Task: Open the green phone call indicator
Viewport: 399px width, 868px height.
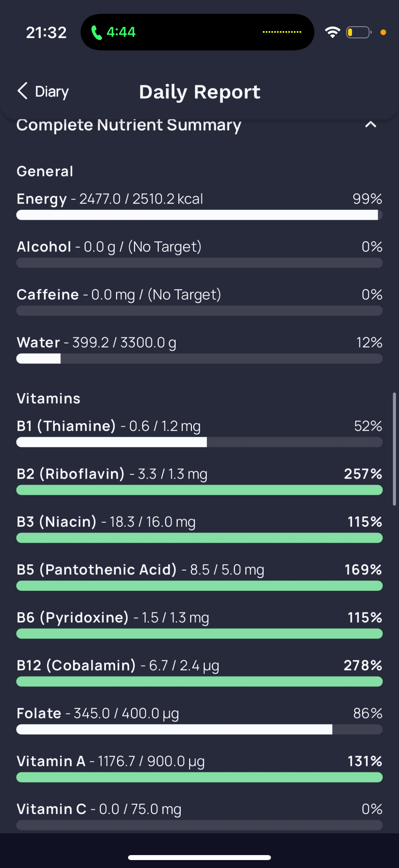Action: 113,32
